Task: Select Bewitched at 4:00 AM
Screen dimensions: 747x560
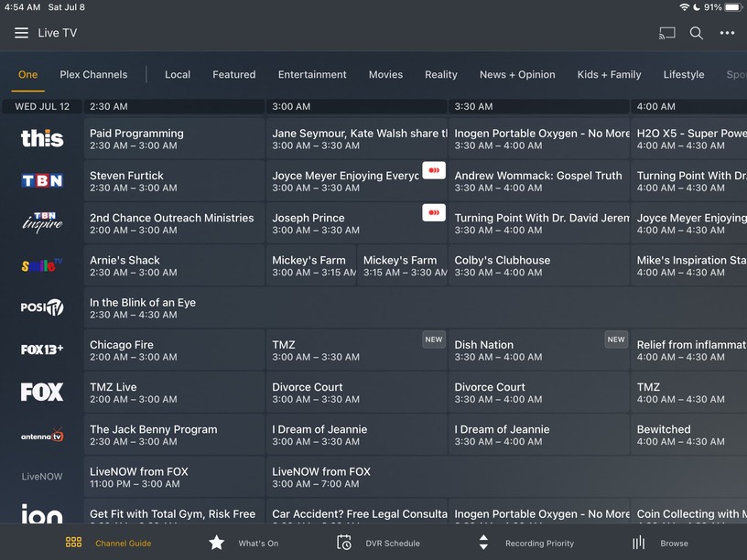Action: click(x=689, y=435)
